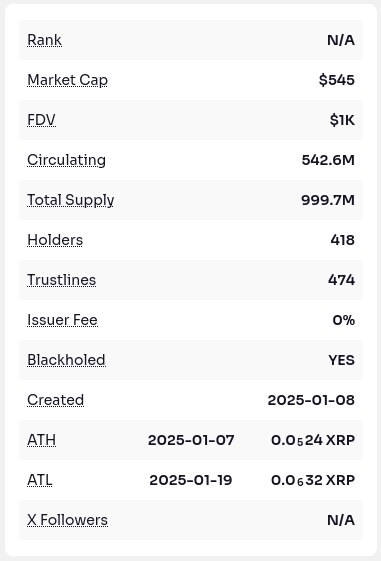Select the 2025-01-08 created date
Screen dimensions: 381x561
click(311, 400)
